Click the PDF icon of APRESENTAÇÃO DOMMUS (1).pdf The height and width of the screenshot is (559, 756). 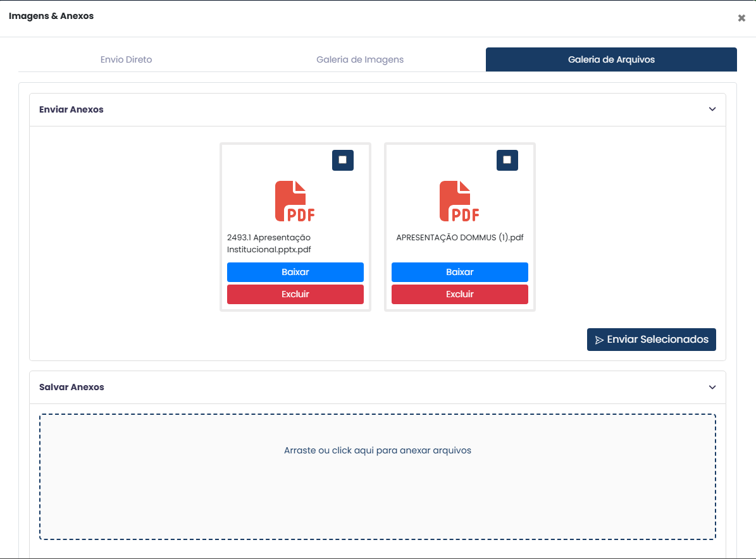459,201
